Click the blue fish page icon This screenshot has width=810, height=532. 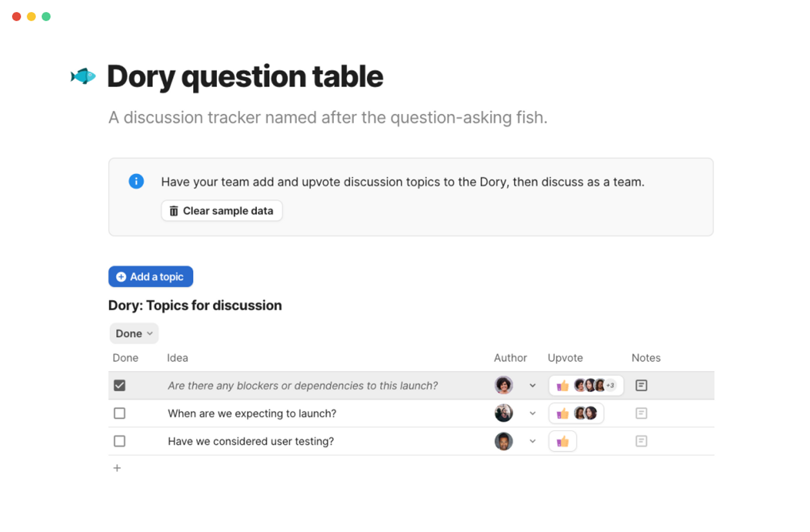click(83, 76)
